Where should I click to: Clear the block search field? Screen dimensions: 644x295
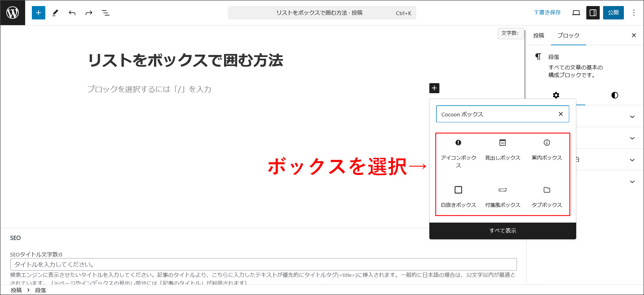point(561,114)
